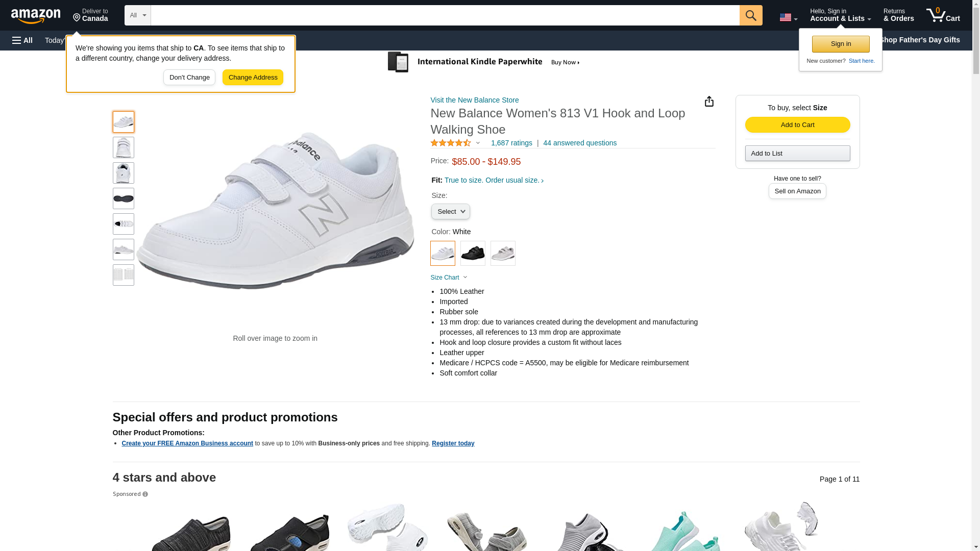Open the All hamburger menu

click(22, 40)
